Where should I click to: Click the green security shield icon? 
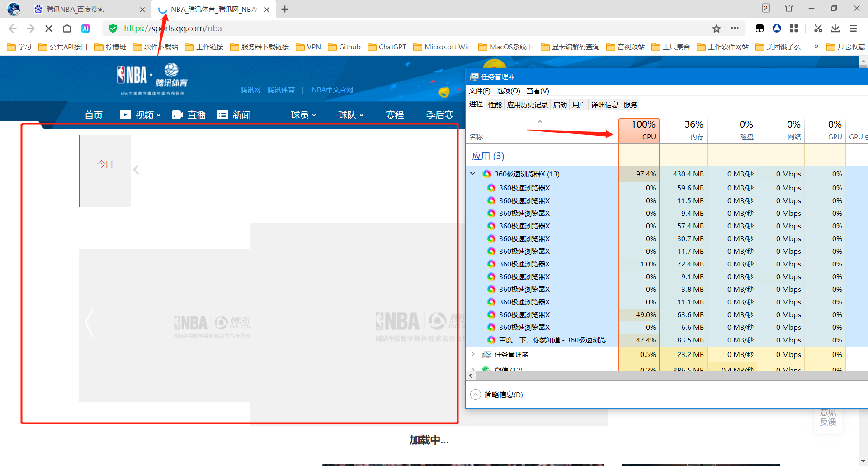[113, 29]
